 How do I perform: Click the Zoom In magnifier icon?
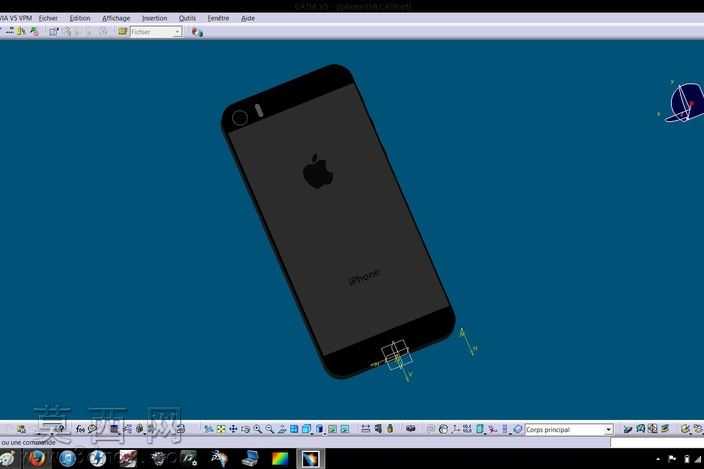pyautogui.click(x=257, y=429)
